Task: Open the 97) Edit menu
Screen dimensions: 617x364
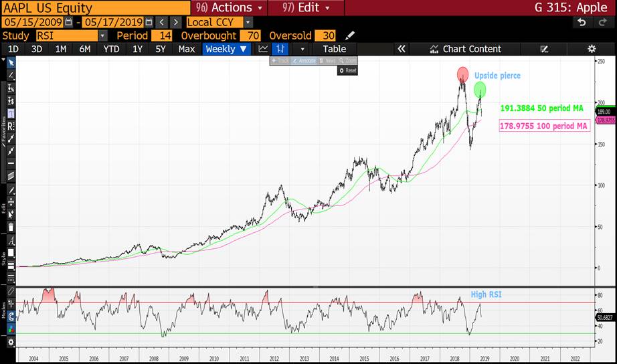Action: click(306, 7)
